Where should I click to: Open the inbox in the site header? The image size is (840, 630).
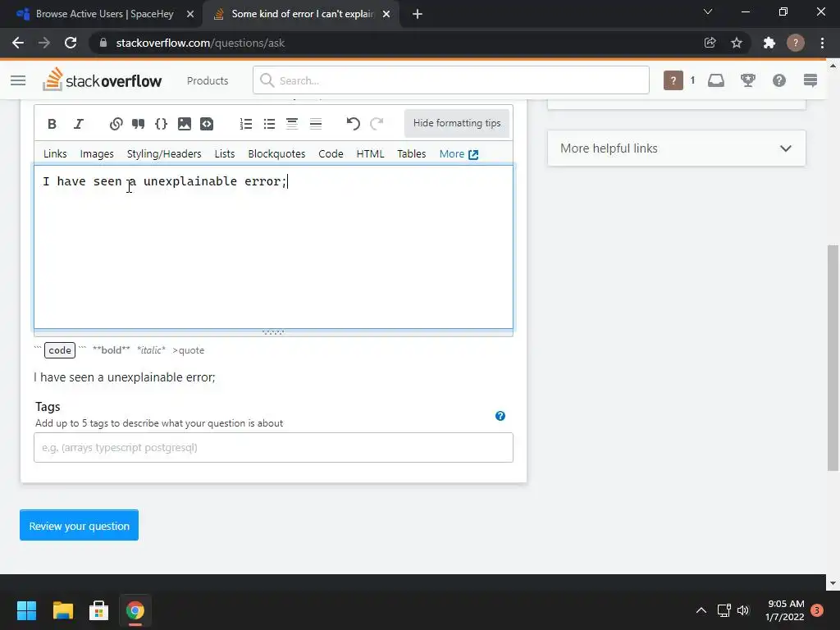(x=716, y=80)
